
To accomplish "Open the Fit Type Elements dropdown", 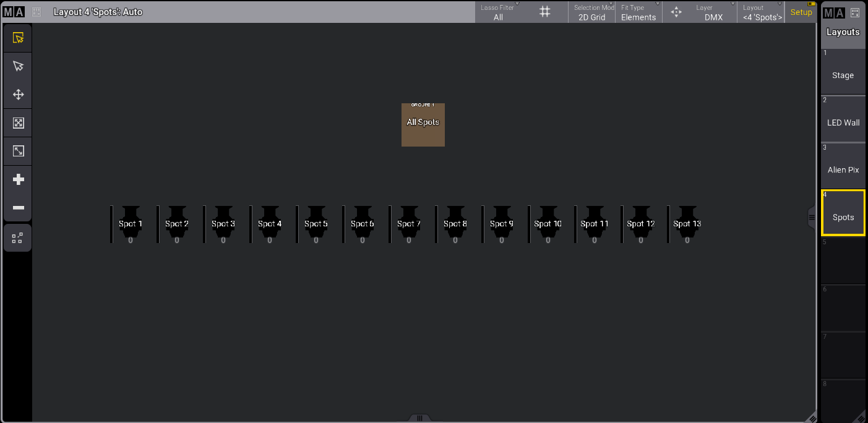I will (638, 12).
